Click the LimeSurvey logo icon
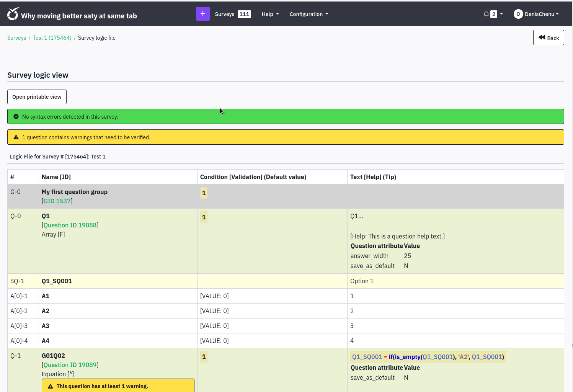 coord(13,14)
